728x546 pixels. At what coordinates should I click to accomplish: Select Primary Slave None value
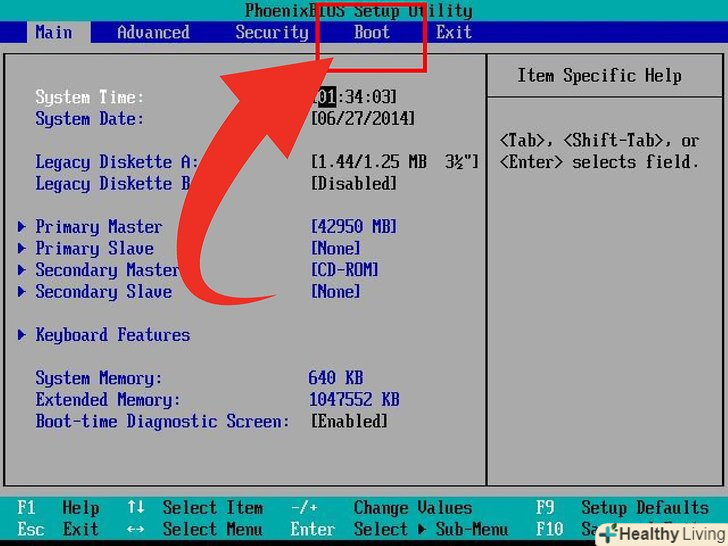(x=336, y=248)
